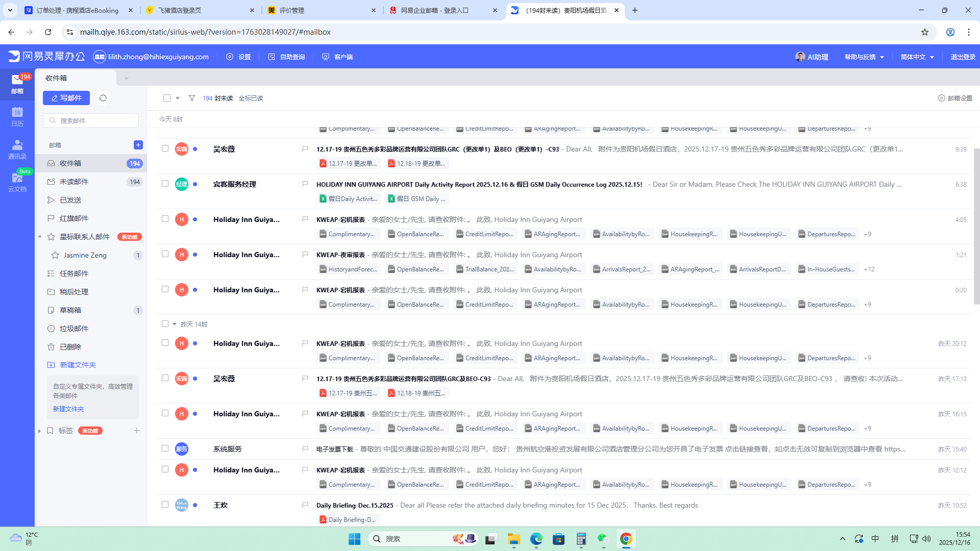Click the filter funnel icon
This screenshot has width=980, height=551.
(192, 98)
